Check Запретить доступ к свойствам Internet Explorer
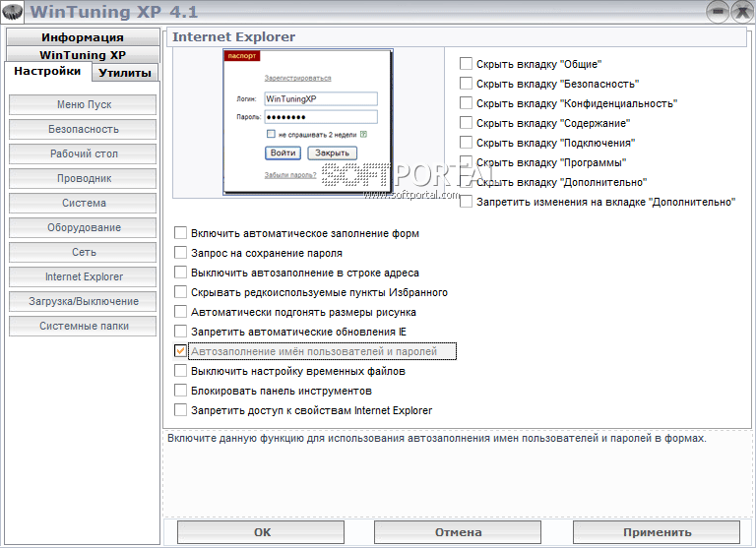 (180, 410)
